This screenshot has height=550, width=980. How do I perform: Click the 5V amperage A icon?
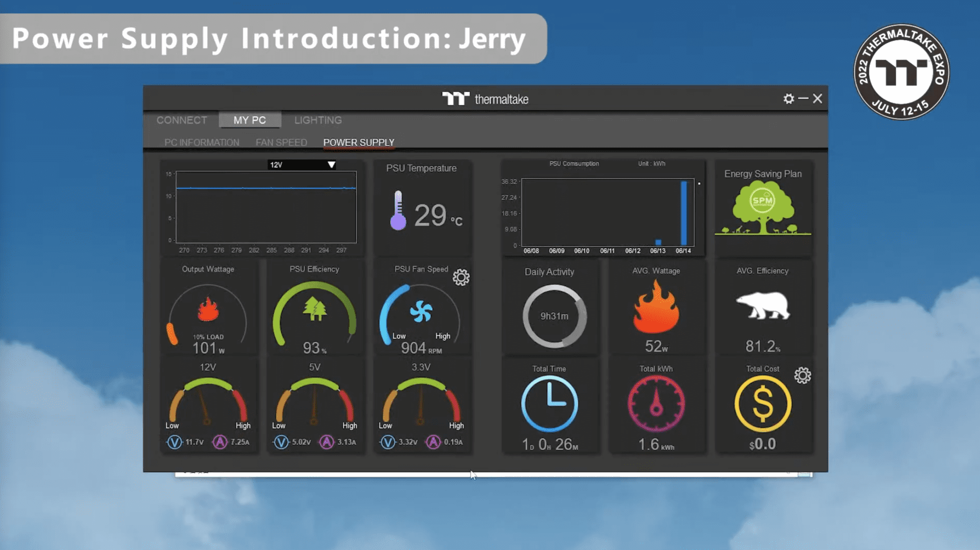pyautogui.click(x=327, y=442)
